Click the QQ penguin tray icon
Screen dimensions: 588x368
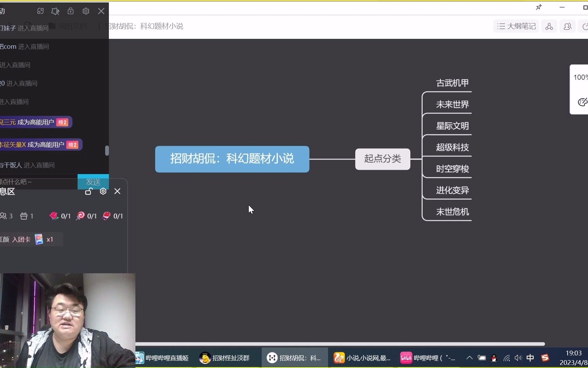click(494, 358)
